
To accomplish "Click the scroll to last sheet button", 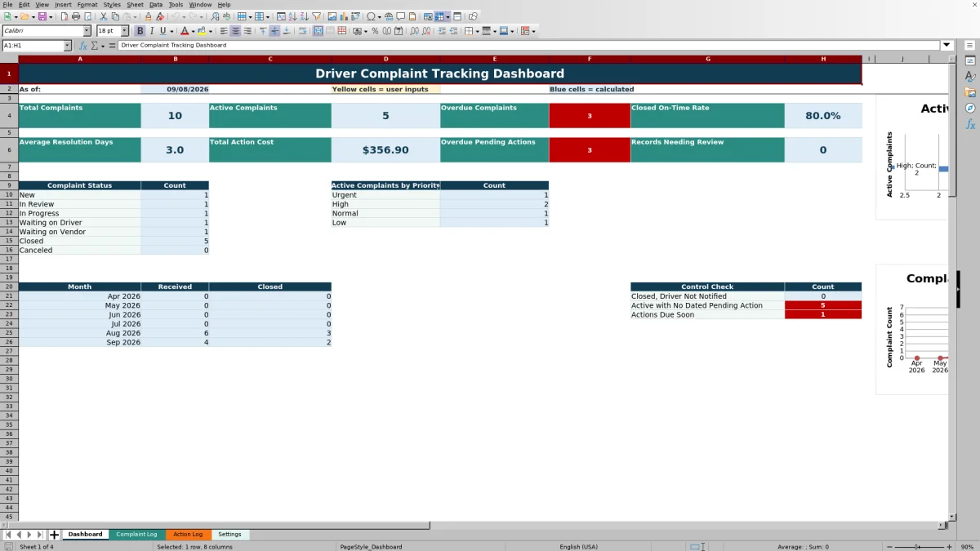I will tap(39, 535).
